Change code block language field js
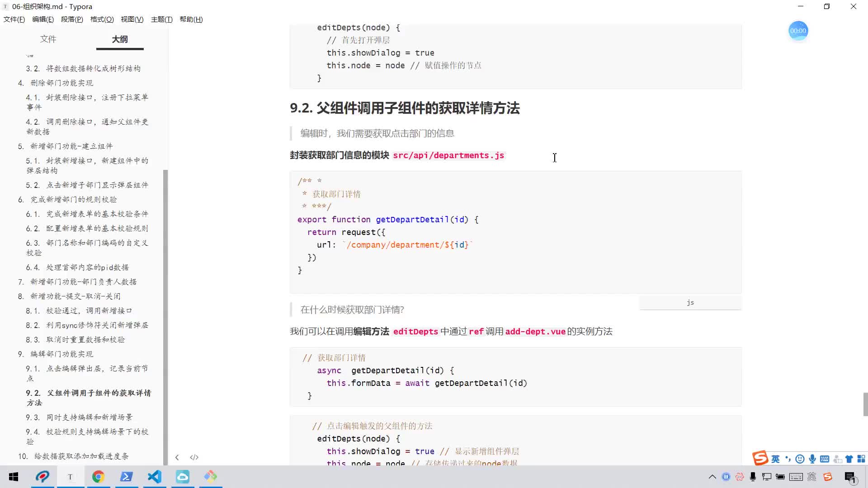The width and height of the screenshot is (868, 488). coord(690,303)
